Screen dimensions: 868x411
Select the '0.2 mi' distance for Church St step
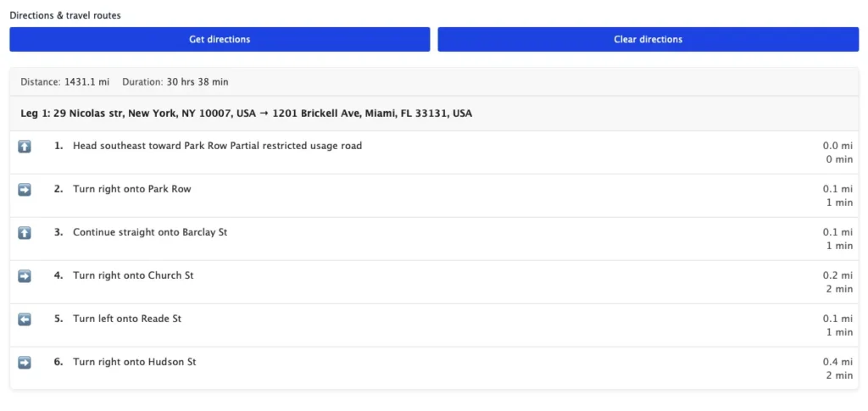(x=837, y=275)
